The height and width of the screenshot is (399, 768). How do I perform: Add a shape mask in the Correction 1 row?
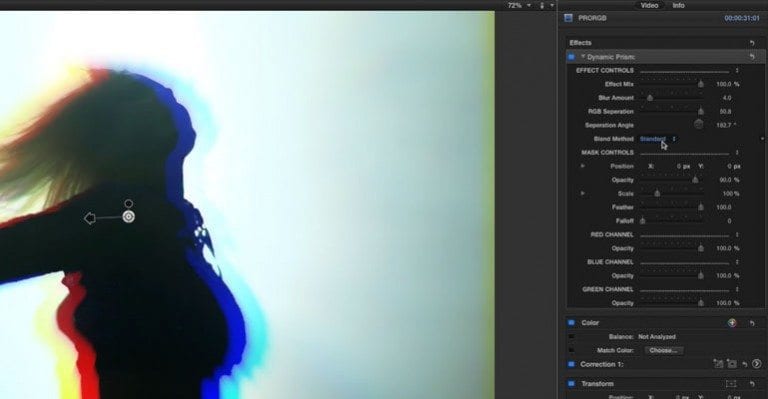(x=732, y=364)
